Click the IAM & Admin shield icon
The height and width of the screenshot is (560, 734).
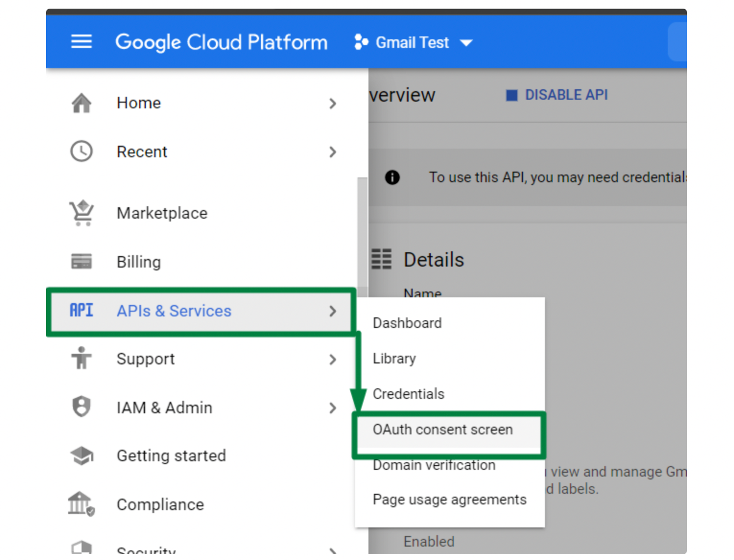pyautogui.click(x=82, y=407)
